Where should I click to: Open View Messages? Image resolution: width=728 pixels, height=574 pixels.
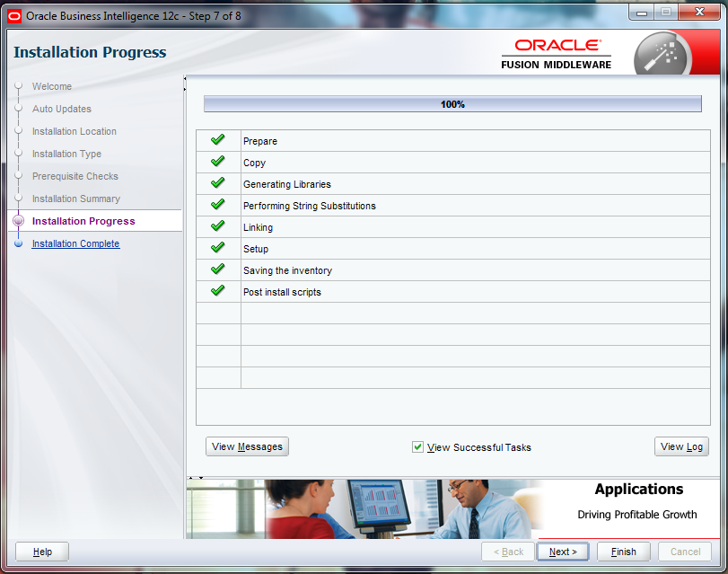(247, 446)
